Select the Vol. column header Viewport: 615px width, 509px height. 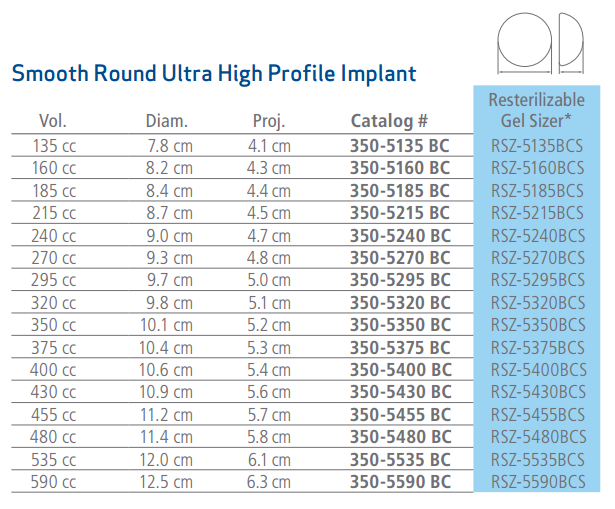pyautogui.click(x=53, y=122)
